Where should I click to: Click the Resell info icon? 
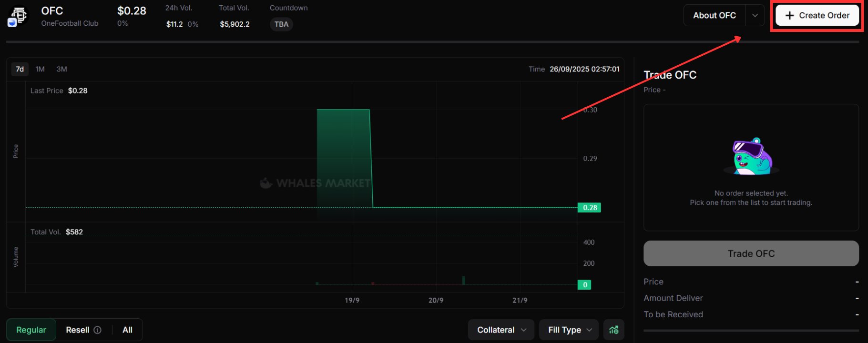point(98,330)
